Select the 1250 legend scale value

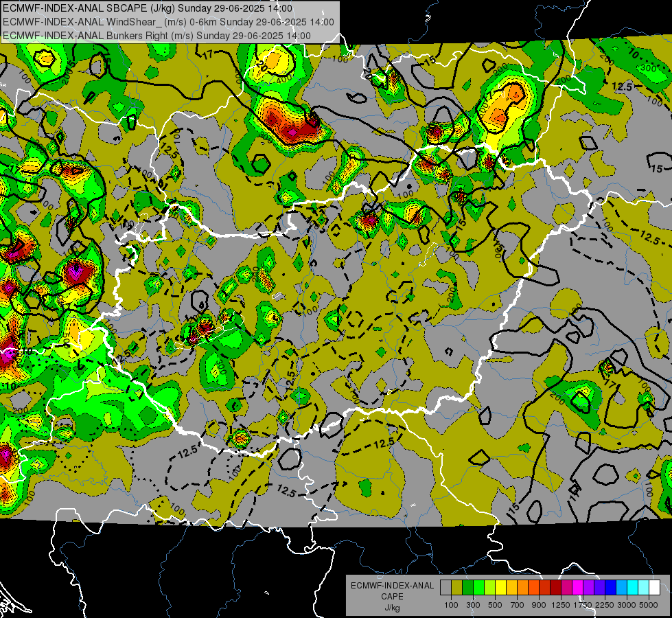click(561, 605)
